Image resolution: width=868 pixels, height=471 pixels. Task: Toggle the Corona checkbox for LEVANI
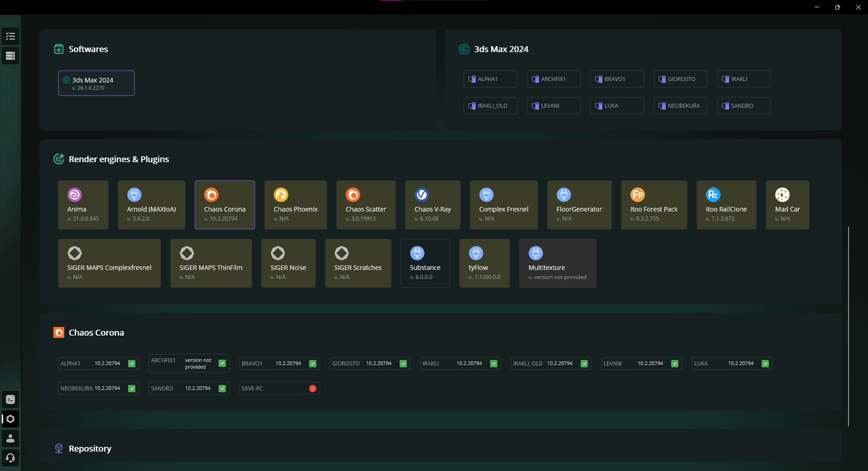[x=675, y=363]
